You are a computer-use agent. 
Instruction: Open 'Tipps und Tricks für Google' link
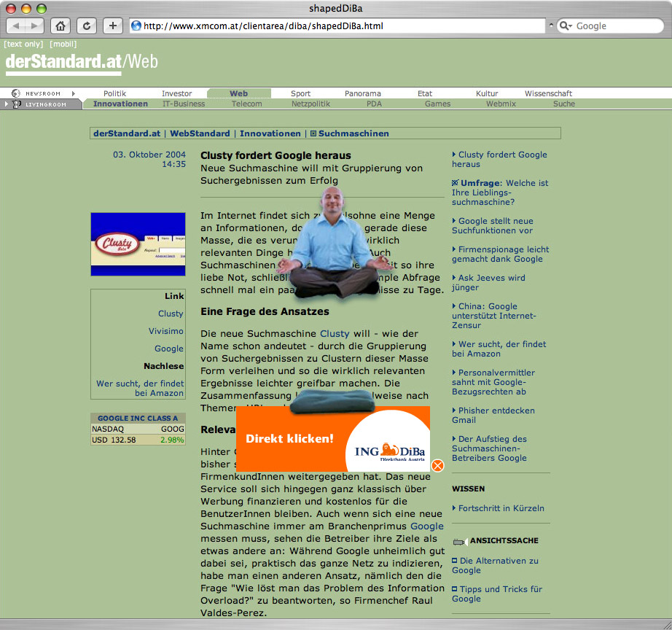tap(497, 594)
